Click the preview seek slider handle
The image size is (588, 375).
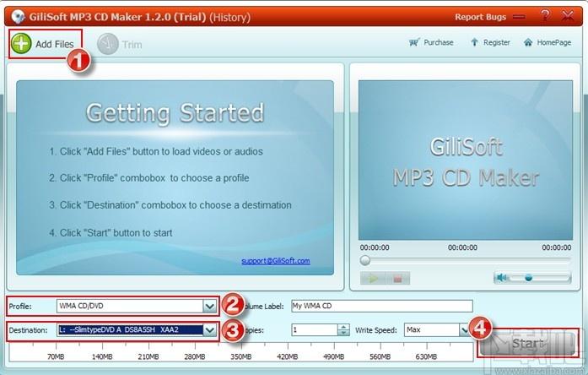[365, 260]
